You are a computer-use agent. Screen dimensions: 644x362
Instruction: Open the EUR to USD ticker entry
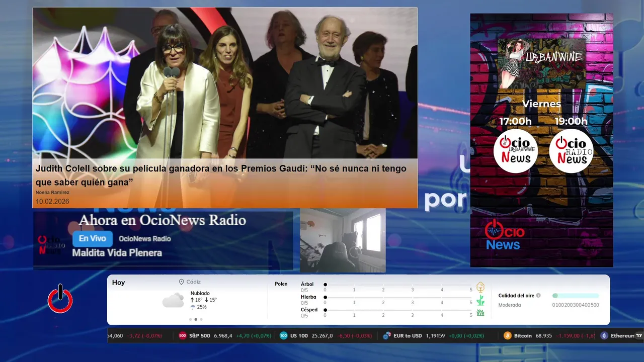433,336
